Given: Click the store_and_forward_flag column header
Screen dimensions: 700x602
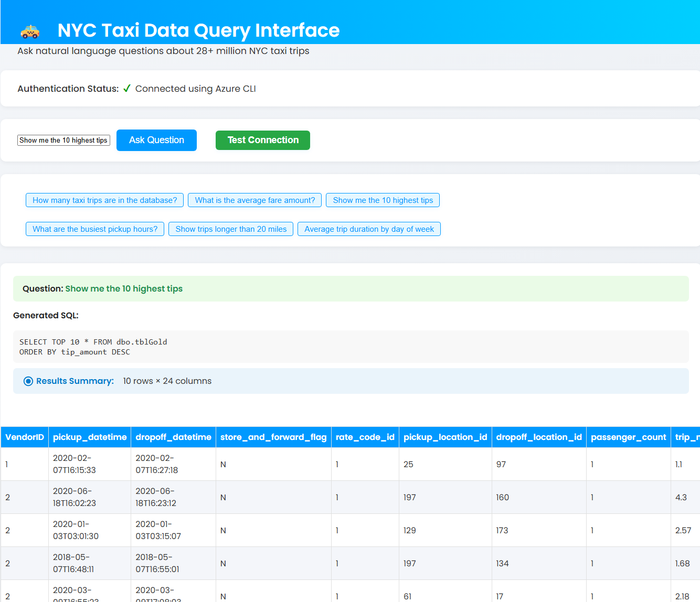Looking at the screenshot, I should (x=273, y=437).
